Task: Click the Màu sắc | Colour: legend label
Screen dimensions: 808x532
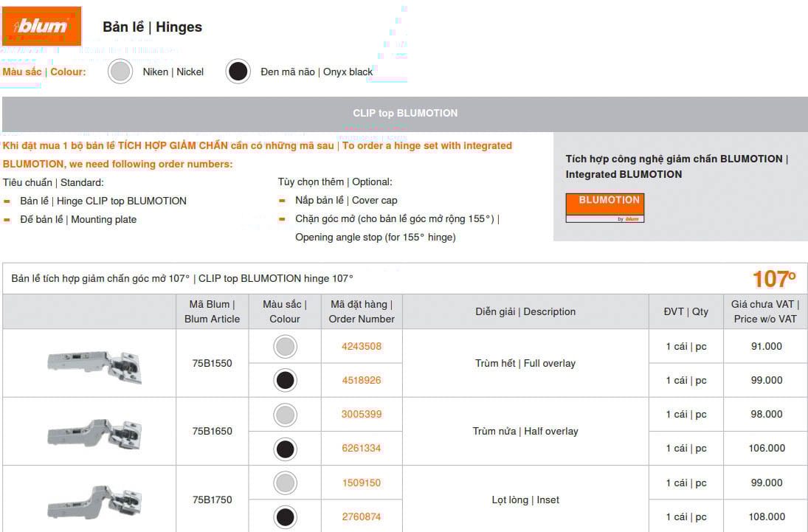Action: (44, 72)
